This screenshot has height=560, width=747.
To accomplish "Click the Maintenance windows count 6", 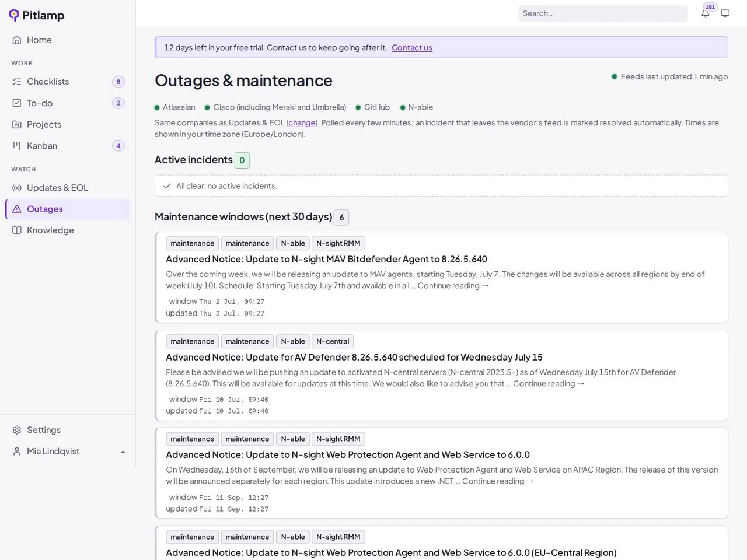I will click(x=341, y=218).
